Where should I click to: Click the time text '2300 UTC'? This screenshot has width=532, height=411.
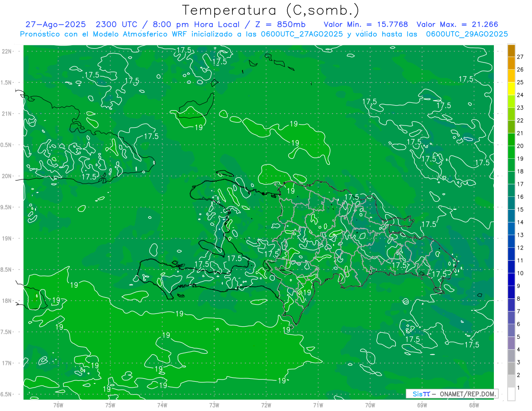tap(117, 24)
